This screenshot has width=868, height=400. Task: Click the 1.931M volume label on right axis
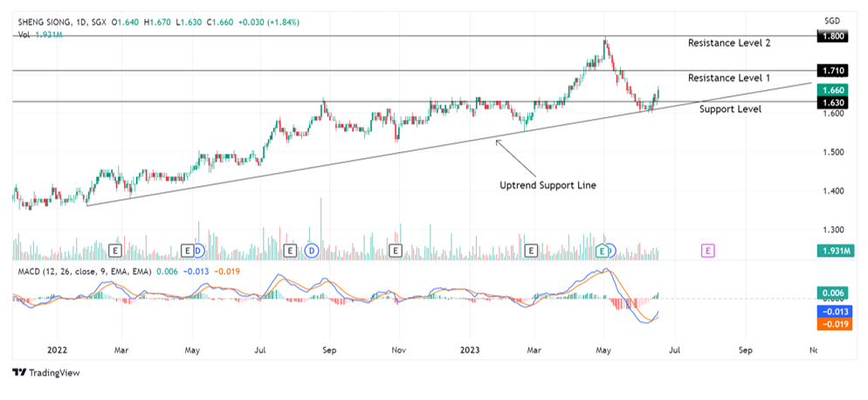coord(836,251)
